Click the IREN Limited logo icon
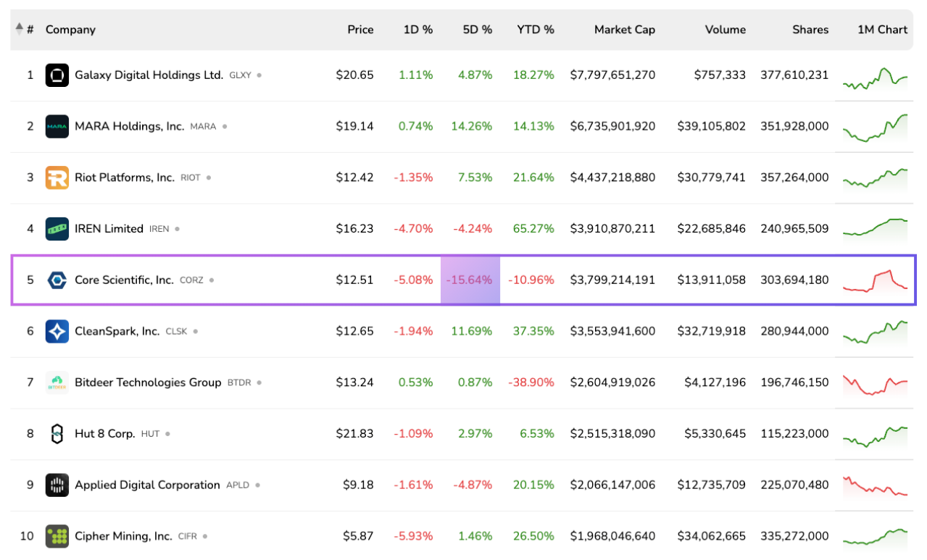 [x=57, y=229]
